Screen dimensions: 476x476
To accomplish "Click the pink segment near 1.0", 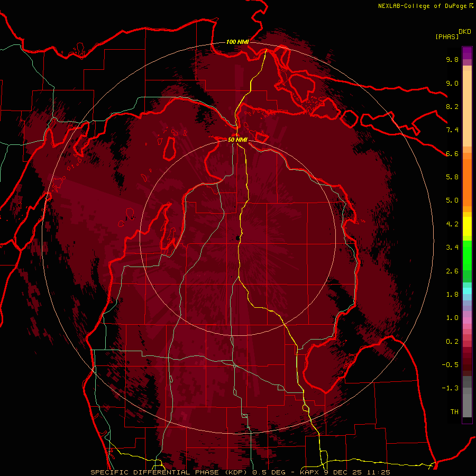I will pos(467,321).
